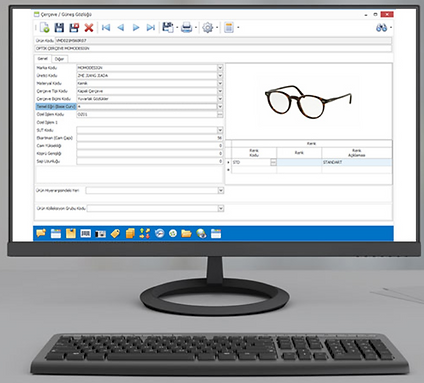The image size is (424, 383).
Task: Click the floppy disk icon with the red mark
Action: [x=74, y=27]
